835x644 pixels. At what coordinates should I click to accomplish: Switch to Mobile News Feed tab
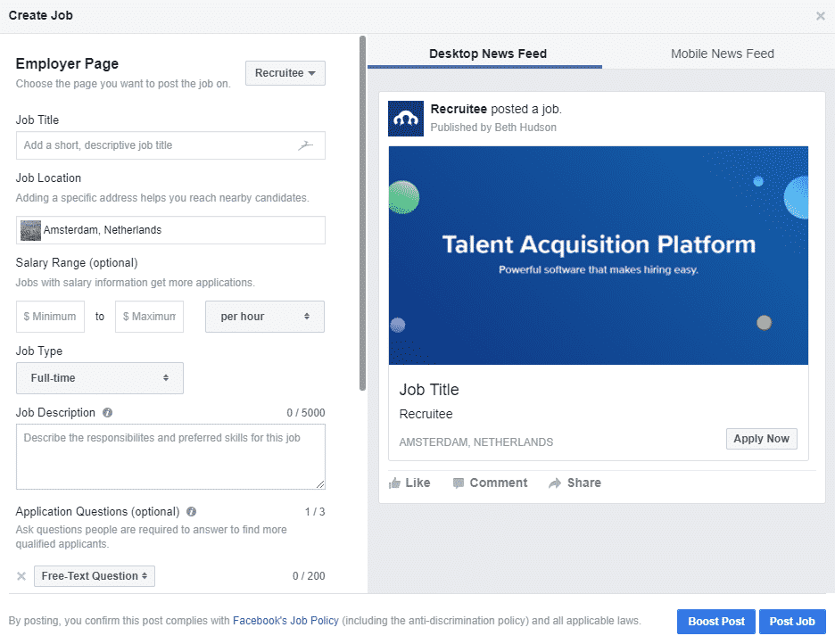[x=722, y=54]
